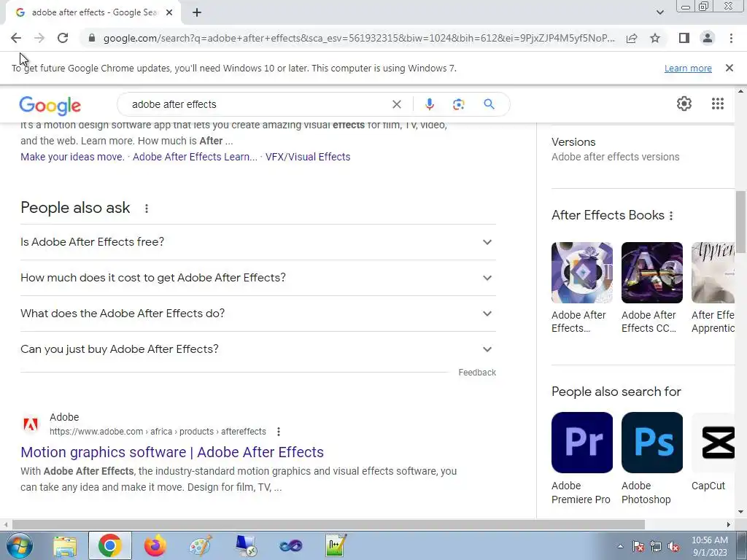Open Adobe Photoshop suggestion
The height and width of the screenshot is (560, 747).
tap(651, 459)
